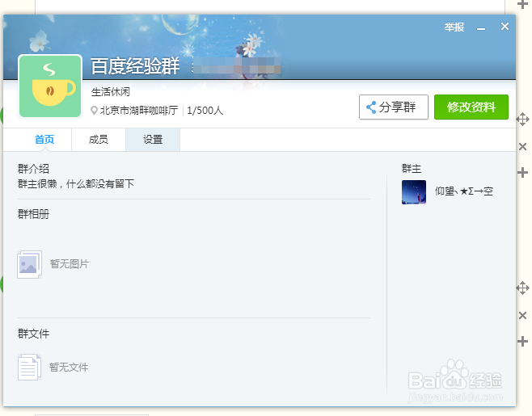Click the upper move-arrows icon on background page
Viewport: 532px width, 416px height.
point(522,120)
